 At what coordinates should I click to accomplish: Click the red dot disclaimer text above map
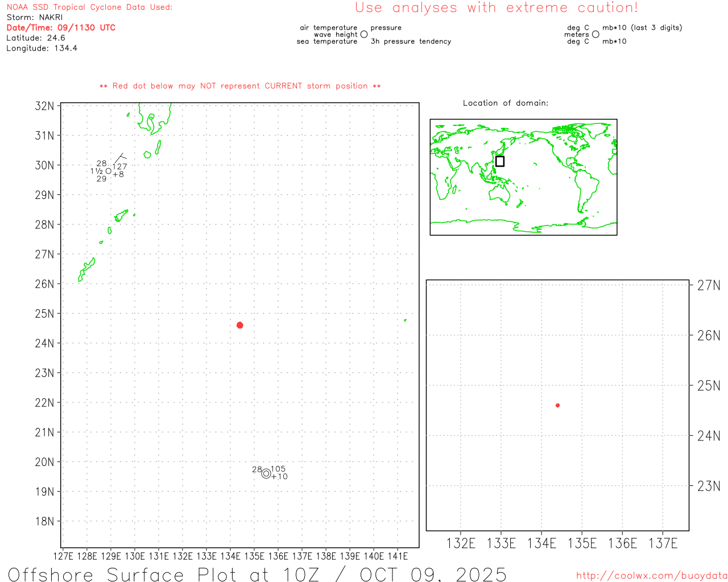coord(240,86)
